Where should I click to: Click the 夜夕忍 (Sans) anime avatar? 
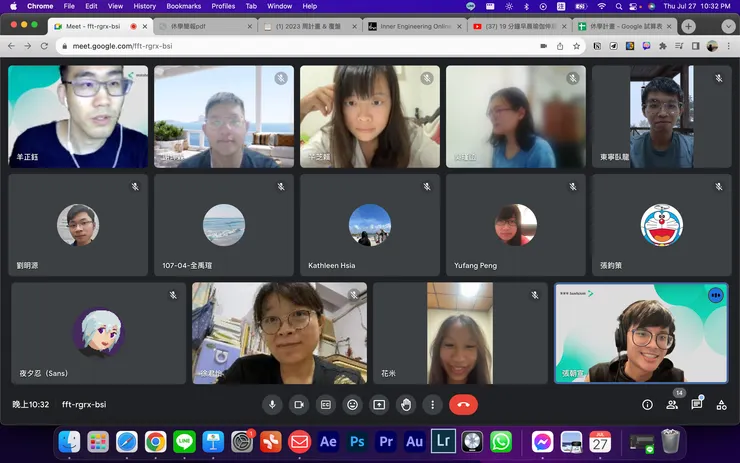point(99,333)
